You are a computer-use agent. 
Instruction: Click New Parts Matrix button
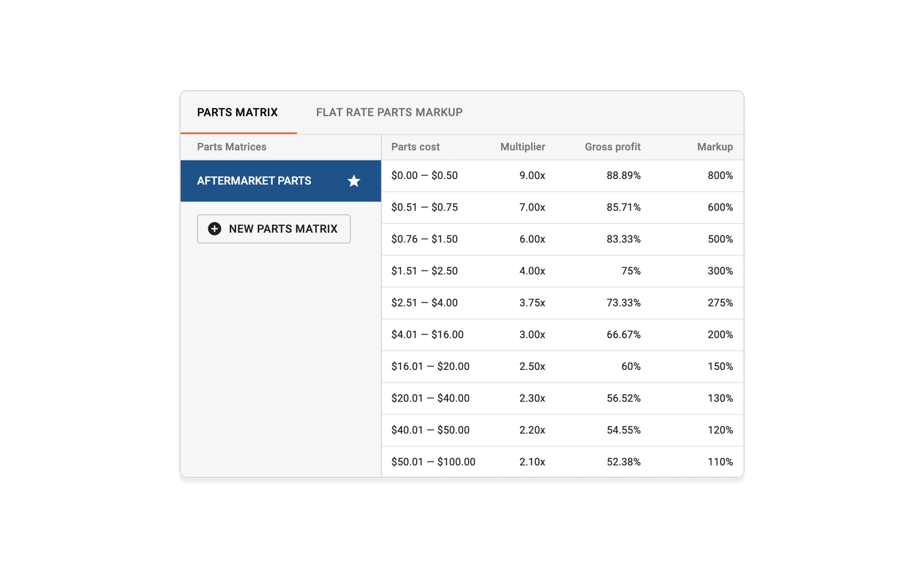274,229
